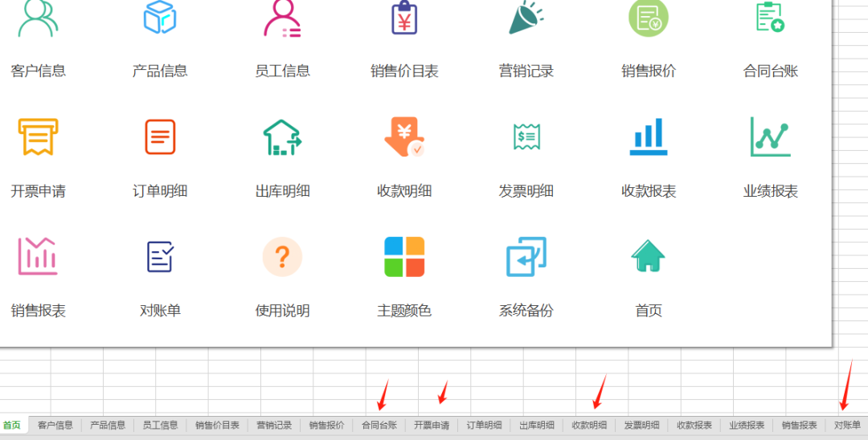Click the 主题颜色 four-color squares icon

[x=404, y=256]
